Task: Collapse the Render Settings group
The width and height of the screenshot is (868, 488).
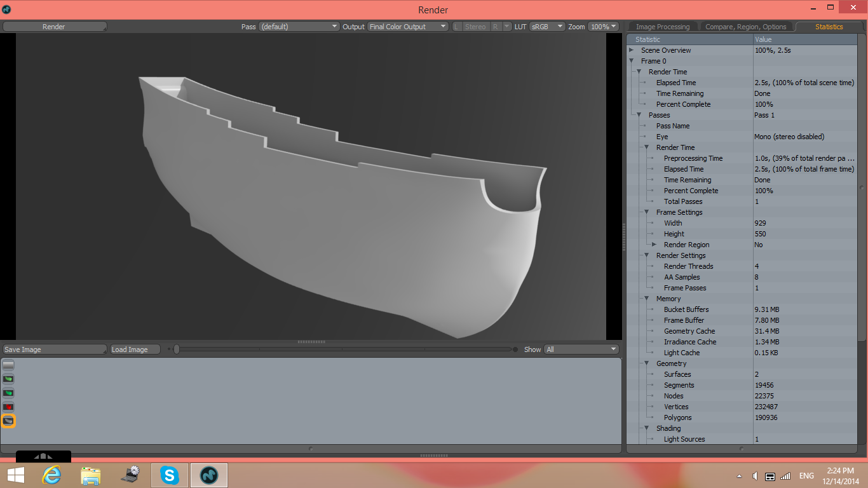Action: (647, 255)
